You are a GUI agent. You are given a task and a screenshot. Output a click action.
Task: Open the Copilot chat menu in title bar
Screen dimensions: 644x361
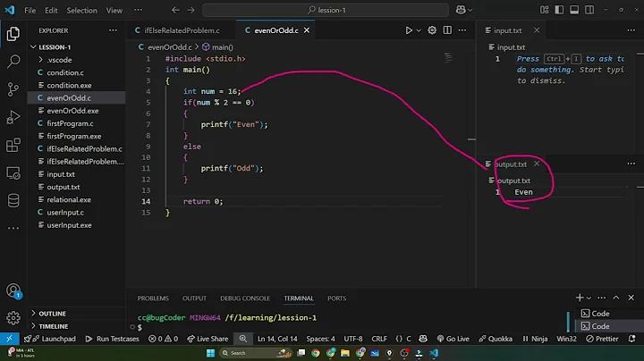pos(463,10)
